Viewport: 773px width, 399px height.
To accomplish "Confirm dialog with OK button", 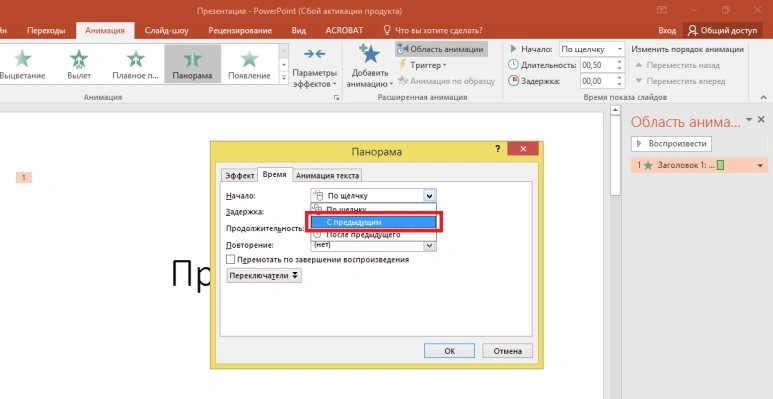I will pyautogui.click(x=449, y=351).
